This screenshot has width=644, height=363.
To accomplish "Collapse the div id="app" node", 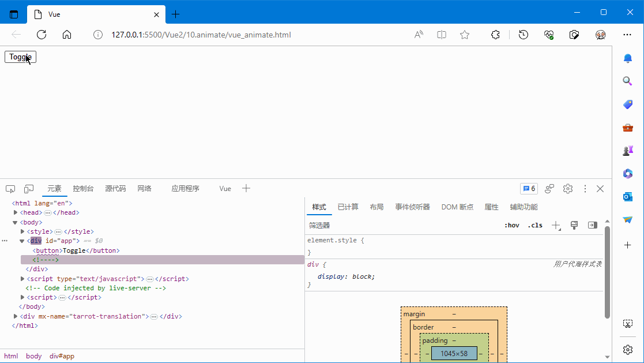I will (22, 241).
